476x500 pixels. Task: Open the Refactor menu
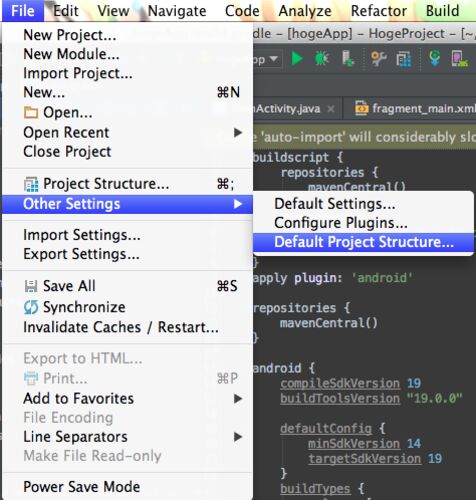[379, 11]
